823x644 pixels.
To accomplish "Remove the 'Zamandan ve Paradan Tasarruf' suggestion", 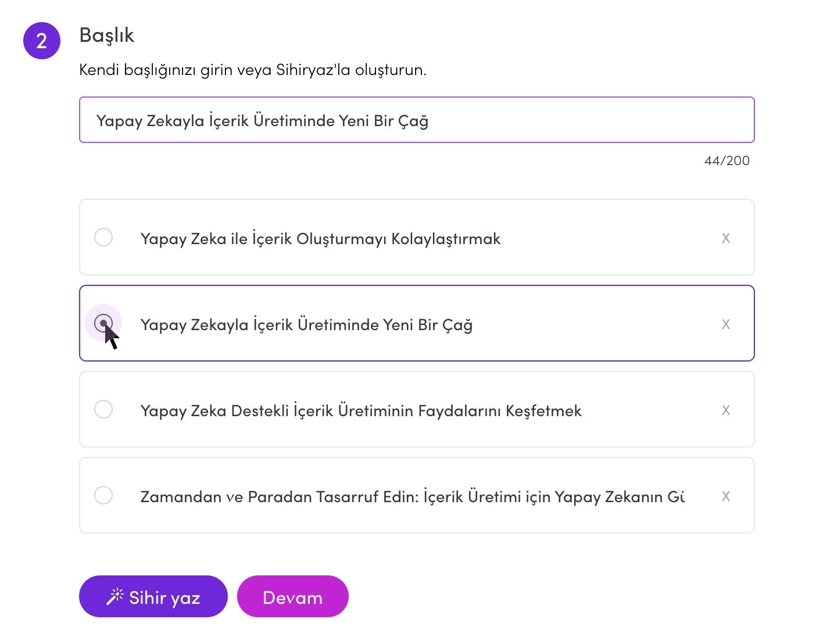I will click(x=725, y=496).
